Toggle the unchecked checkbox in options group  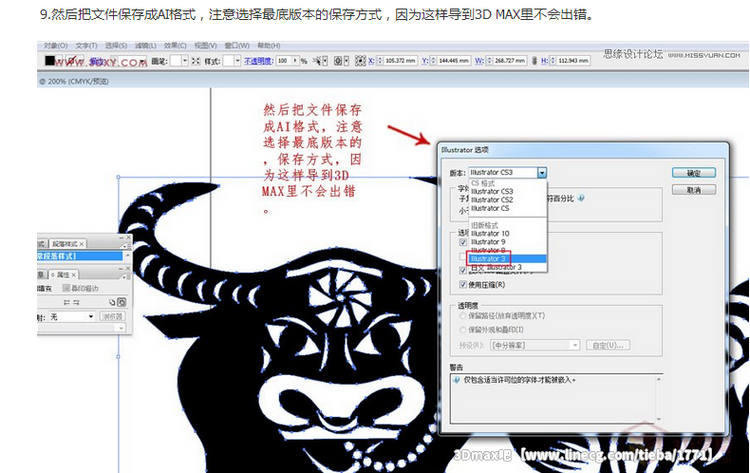click(x=463, y=256)
